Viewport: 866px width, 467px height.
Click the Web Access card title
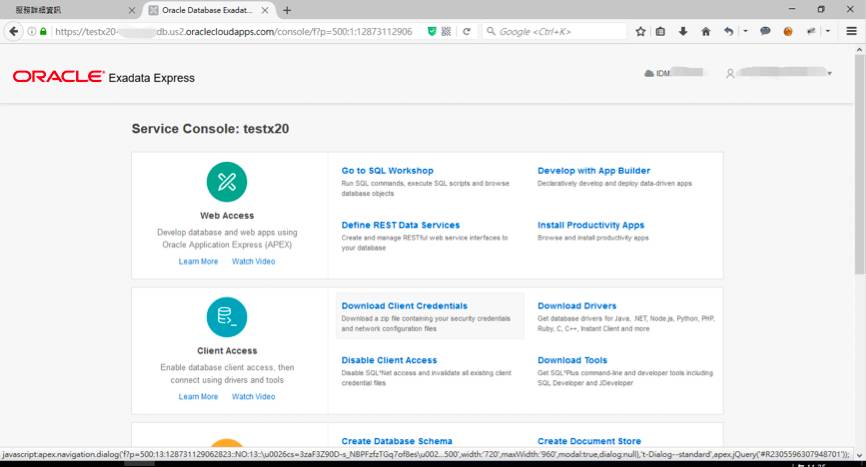[227, 215]
